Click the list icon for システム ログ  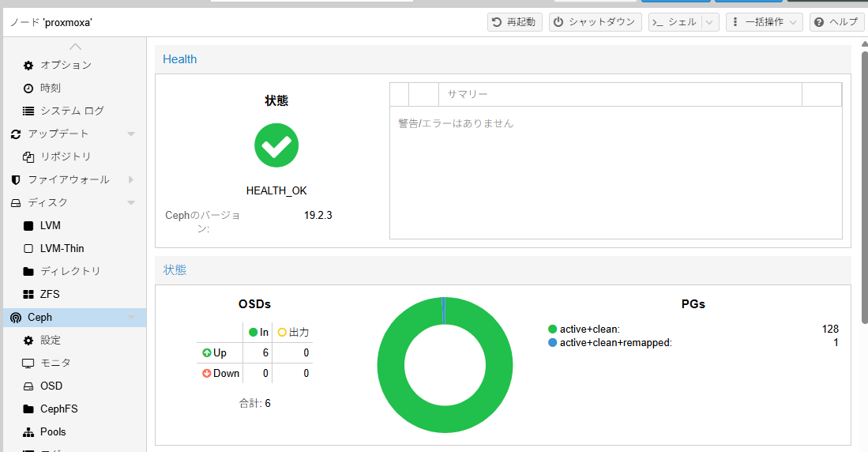click(x=28, y=111)
